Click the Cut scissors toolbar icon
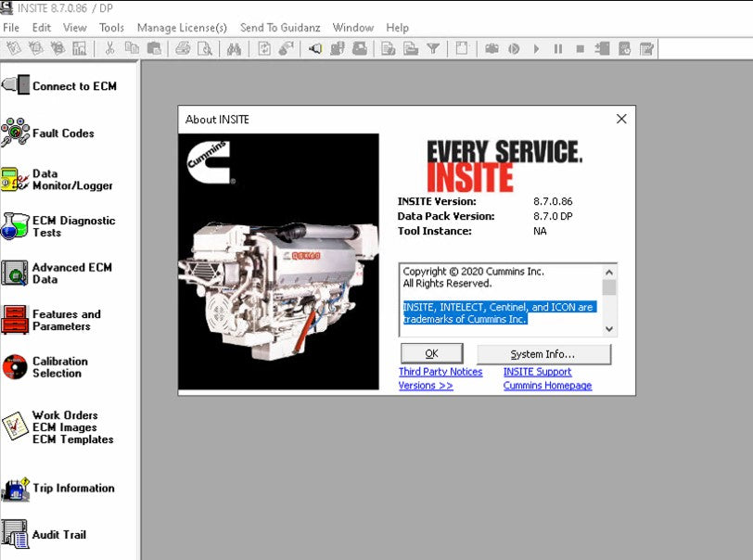 pos(110,48)
